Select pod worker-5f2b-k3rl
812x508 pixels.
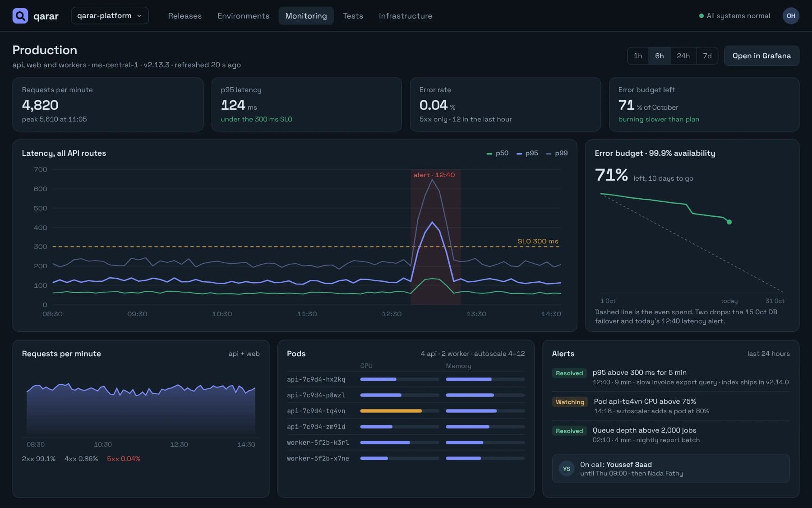click(x=318, y=443)
